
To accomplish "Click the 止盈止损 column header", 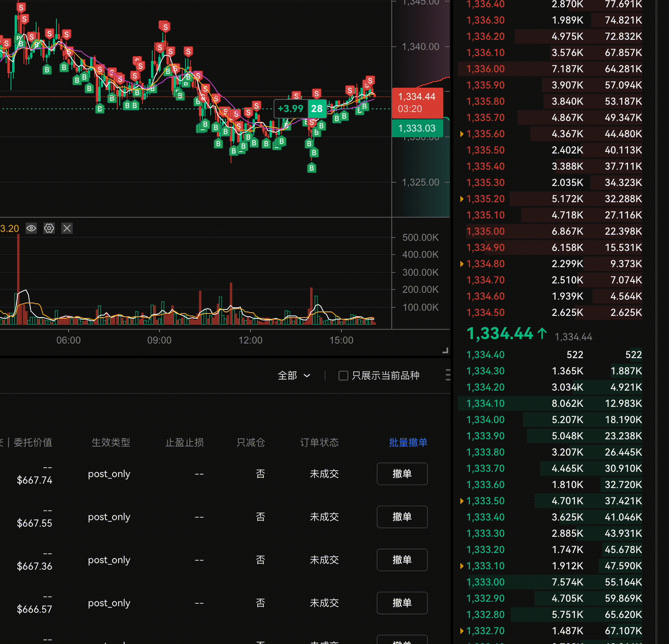I will click(x=185, y=442).
